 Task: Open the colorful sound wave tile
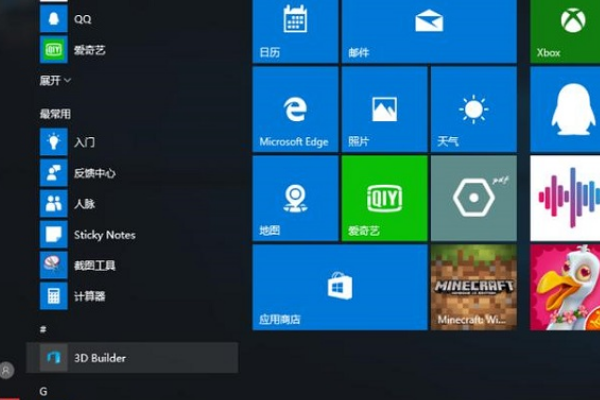point(565,198)
